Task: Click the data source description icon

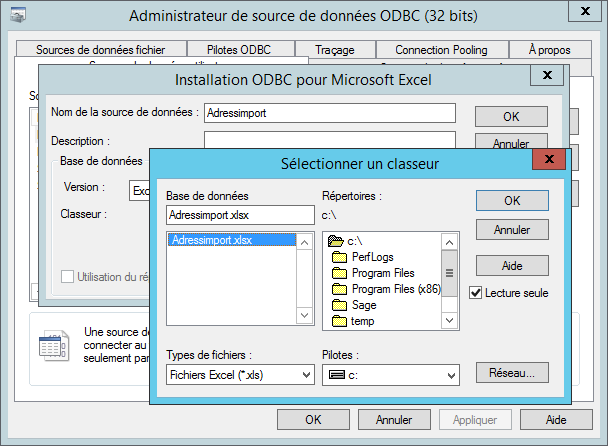Action: 54,346
